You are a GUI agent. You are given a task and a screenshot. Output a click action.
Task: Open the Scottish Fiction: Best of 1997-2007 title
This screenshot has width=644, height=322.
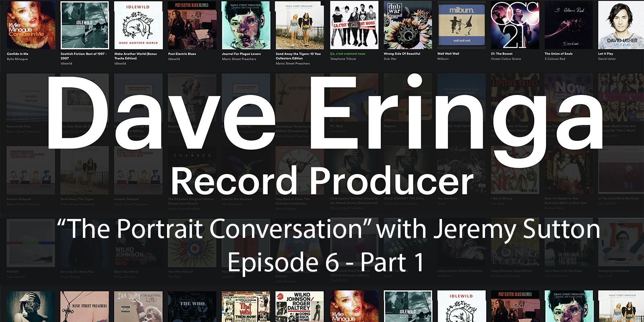83,56
